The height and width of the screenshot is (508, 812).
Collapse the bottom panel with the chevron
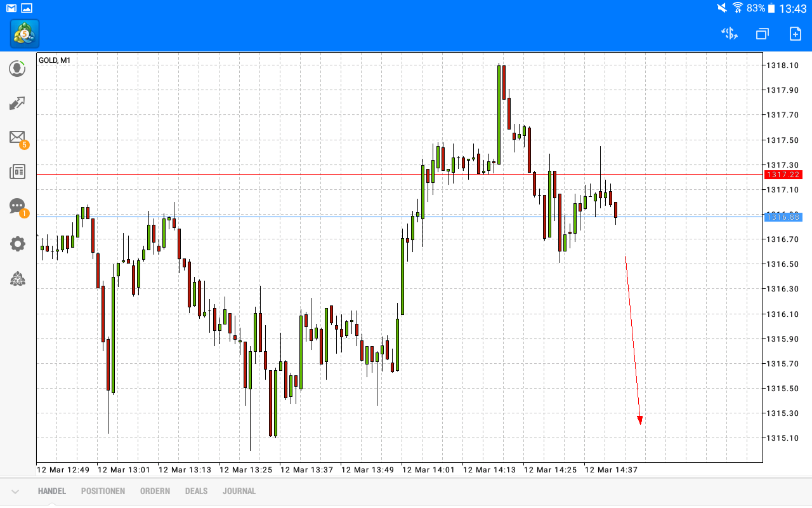pos(15,491)
